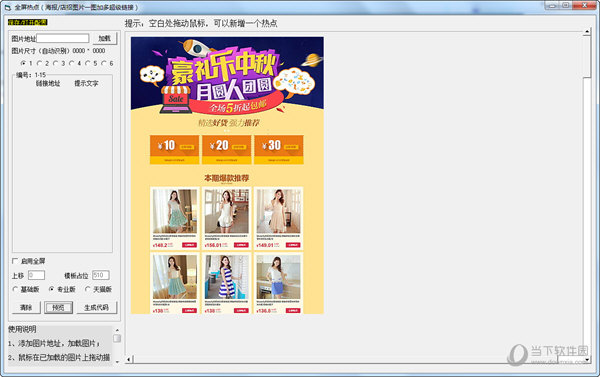
Task: Click the red buy button beside ¥148.2
Action: click(x=189, y=245)
